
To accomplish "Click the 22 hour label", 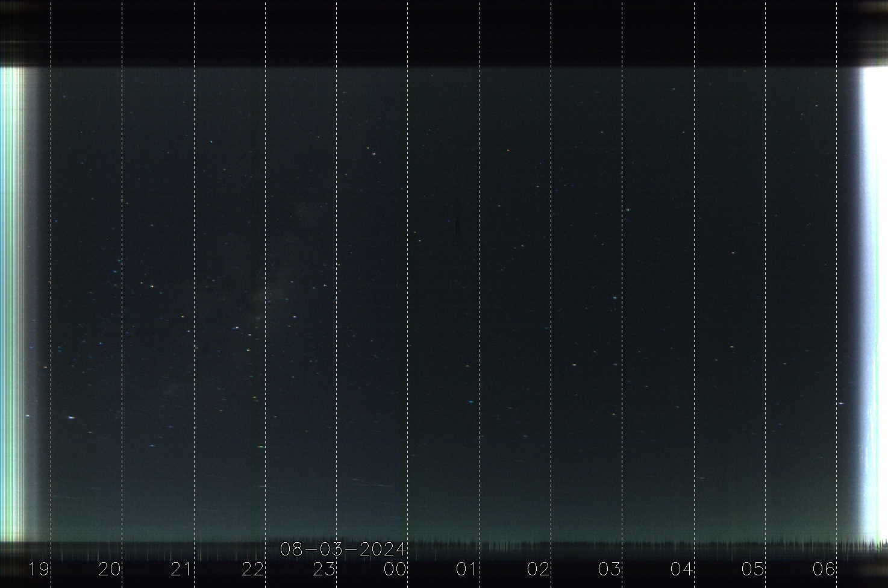I will [253, 569].
